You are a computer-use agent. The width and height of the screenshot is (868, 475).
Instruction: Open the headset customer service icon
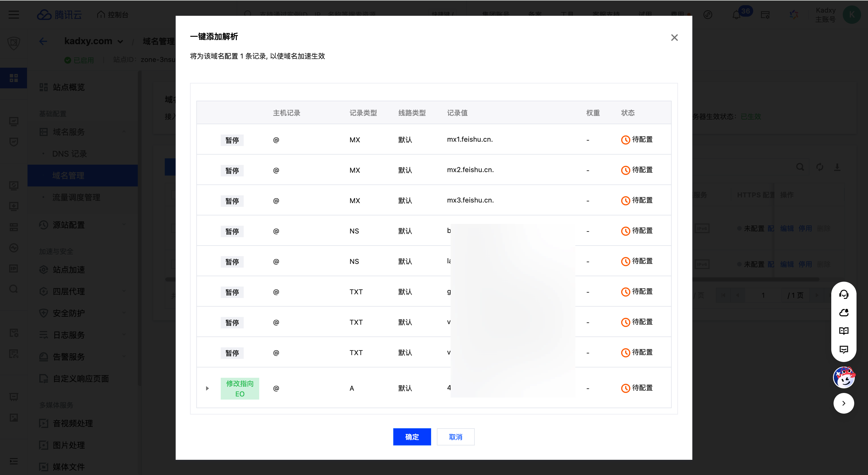[843, 294]
